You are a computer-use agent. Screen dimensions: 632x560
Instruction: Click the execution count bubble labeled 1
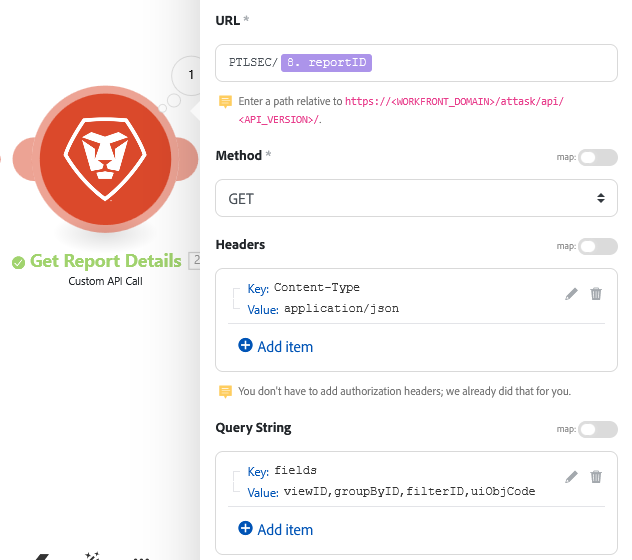(189, 75)
